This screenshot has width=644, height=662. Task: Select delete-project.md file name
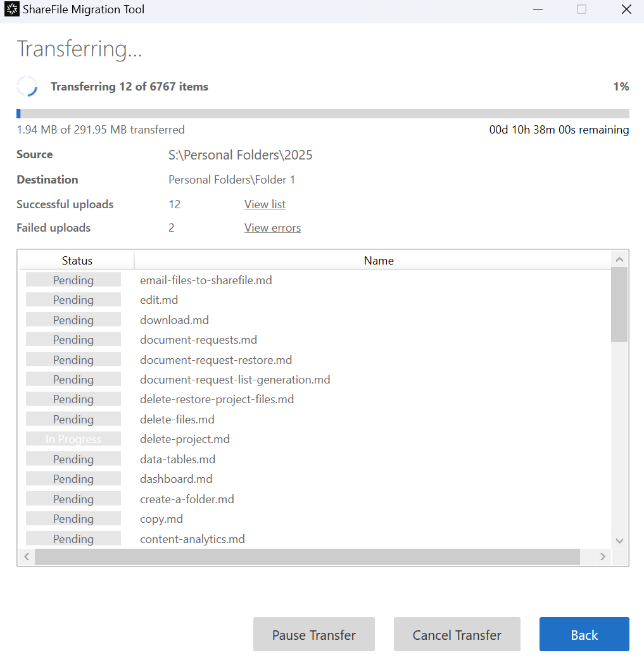click(x=184, y=439)
